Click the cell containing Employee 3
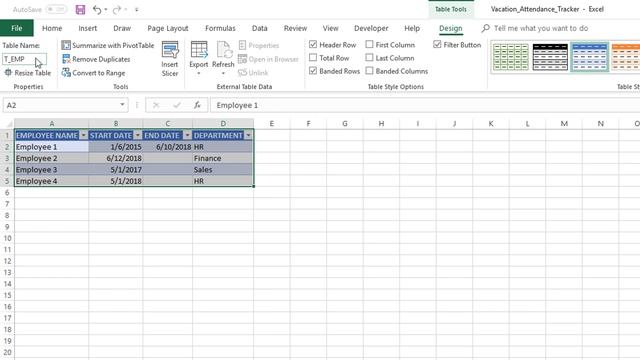This screenshot has width=640, height=360. point(51,170)
